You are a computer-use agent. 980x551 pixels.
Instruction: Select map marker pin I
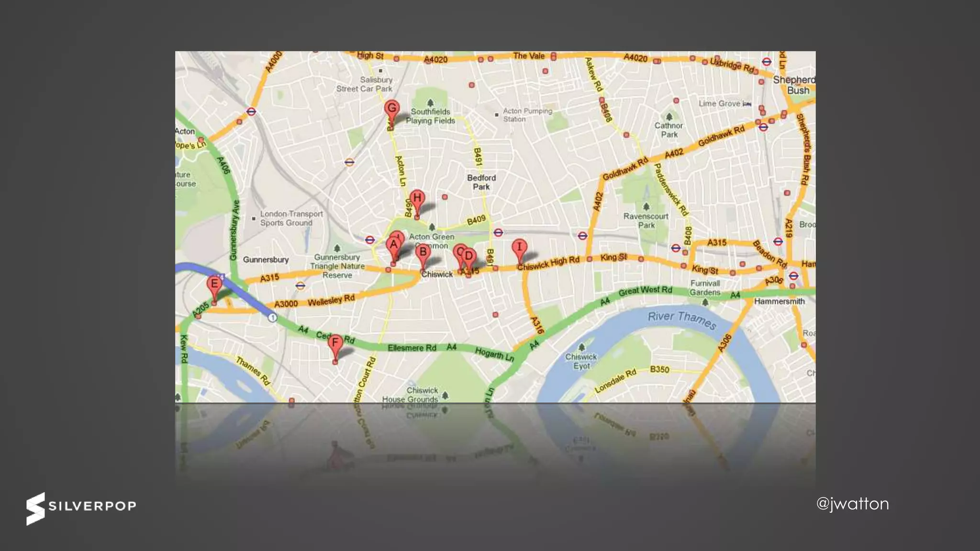click(x=519, y=252)
